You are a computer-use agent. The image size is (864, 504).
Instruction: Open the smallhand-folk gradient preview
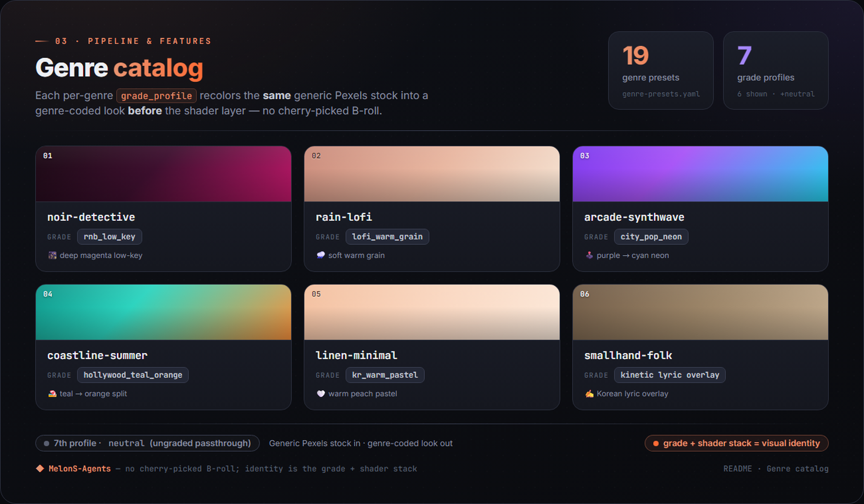tap(700, 312)
